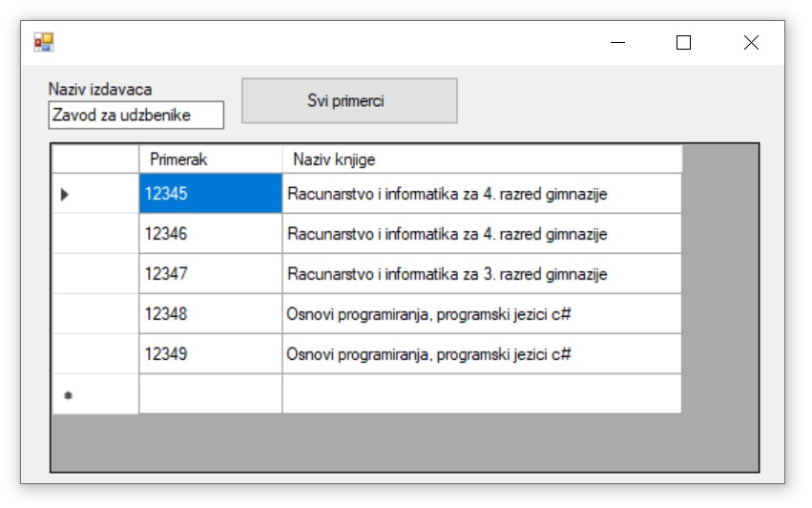Pick the cell with value 12347
The image size is (812, 508).
[x=210, y=274]
